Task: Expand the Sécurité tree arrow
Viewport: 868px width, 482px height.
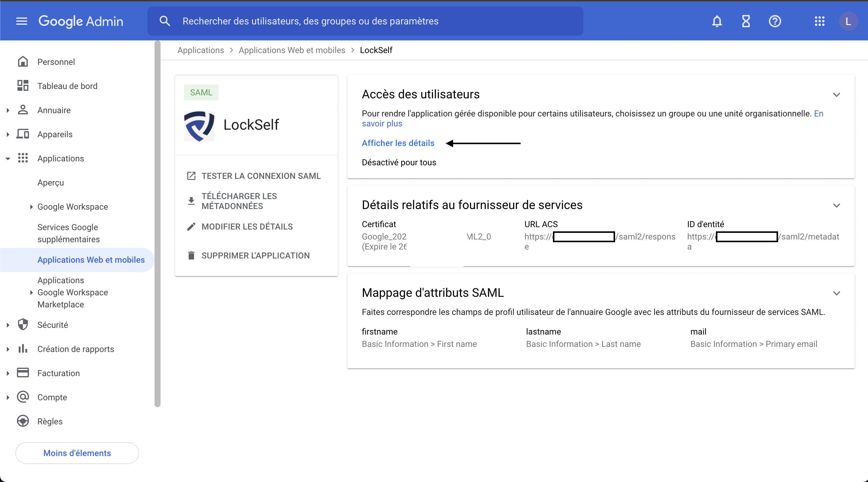Action: (x=8, y=325)
